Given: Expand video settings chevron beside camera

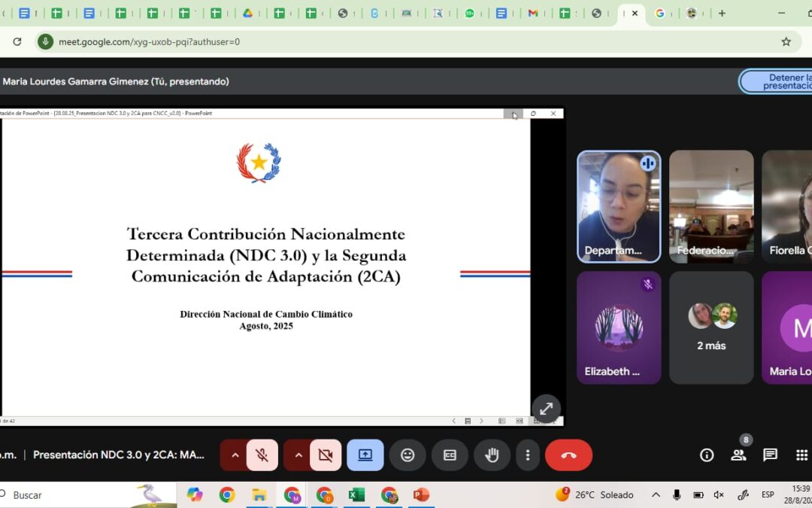Looking at the screenshot, I should 298,455.
